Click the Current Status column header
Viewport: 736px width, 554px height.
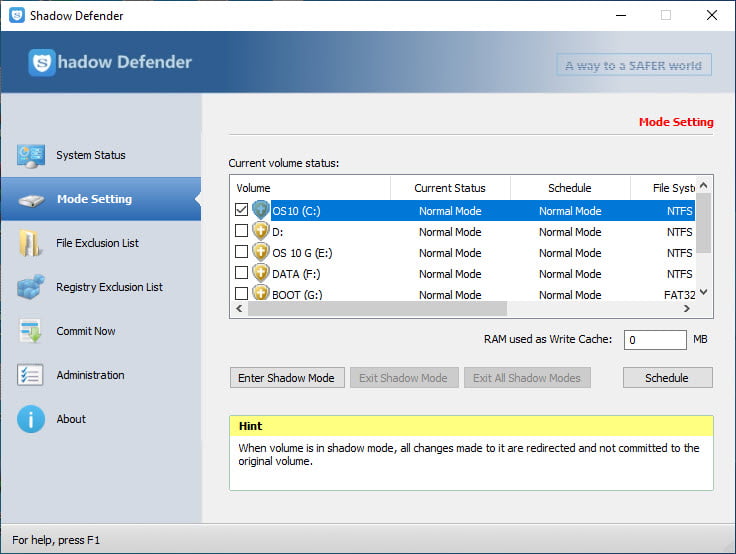coord(450,188)
